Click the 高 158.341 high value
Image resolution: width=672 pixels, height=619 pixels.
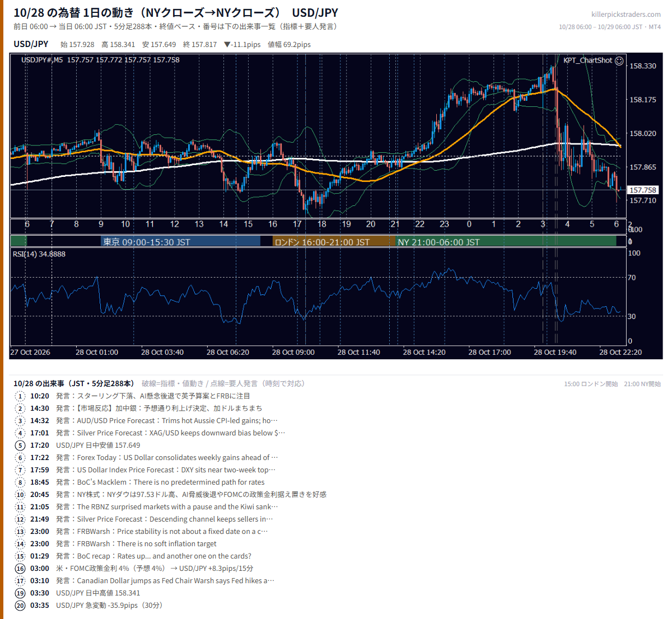click(x=118, y=45)
